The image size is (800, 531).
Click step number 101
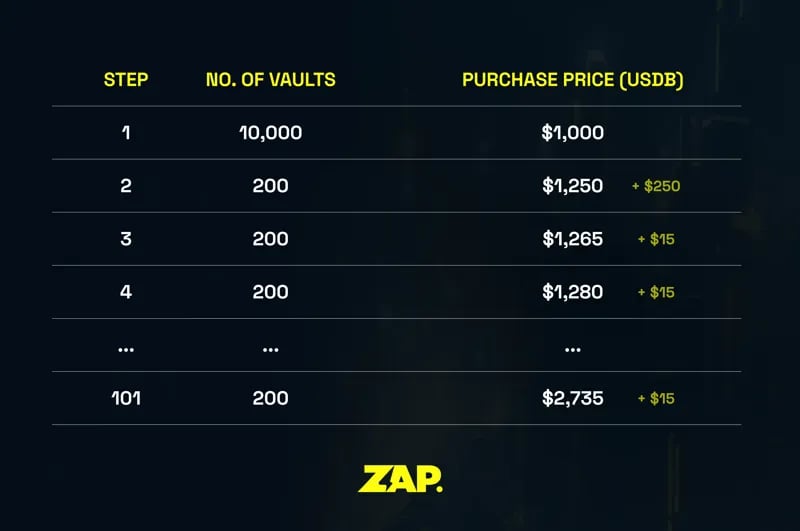click(x=126, y=398)
